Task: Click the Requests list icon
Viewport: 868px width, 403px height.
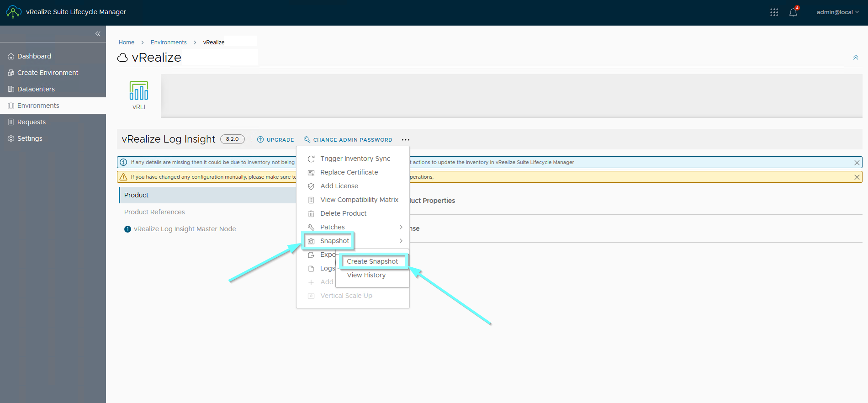Action: [x=11, y=122]
